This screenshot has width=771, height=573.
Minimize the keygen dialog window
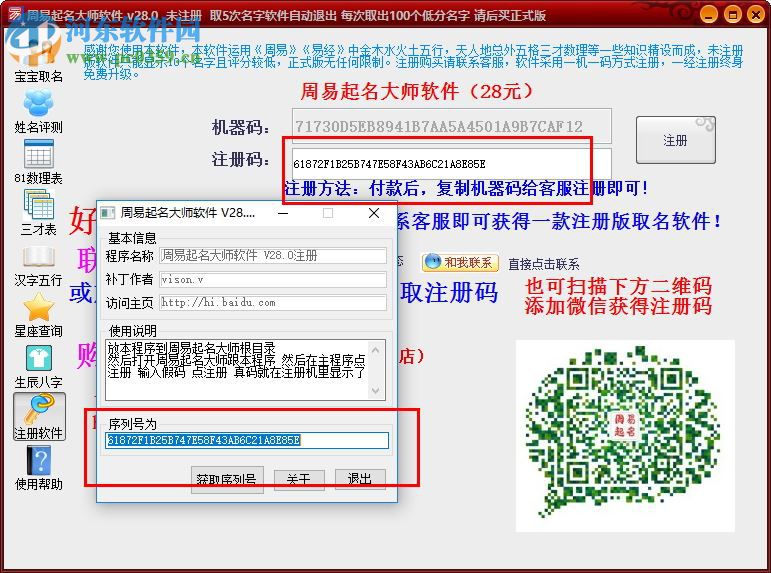coord(283,213)
